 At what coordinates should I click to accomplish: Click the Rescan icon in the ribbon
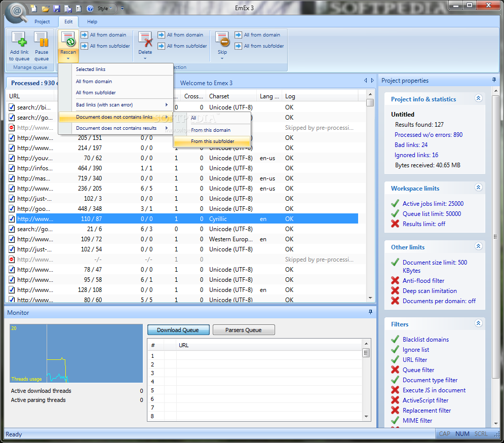click(68, 39)
